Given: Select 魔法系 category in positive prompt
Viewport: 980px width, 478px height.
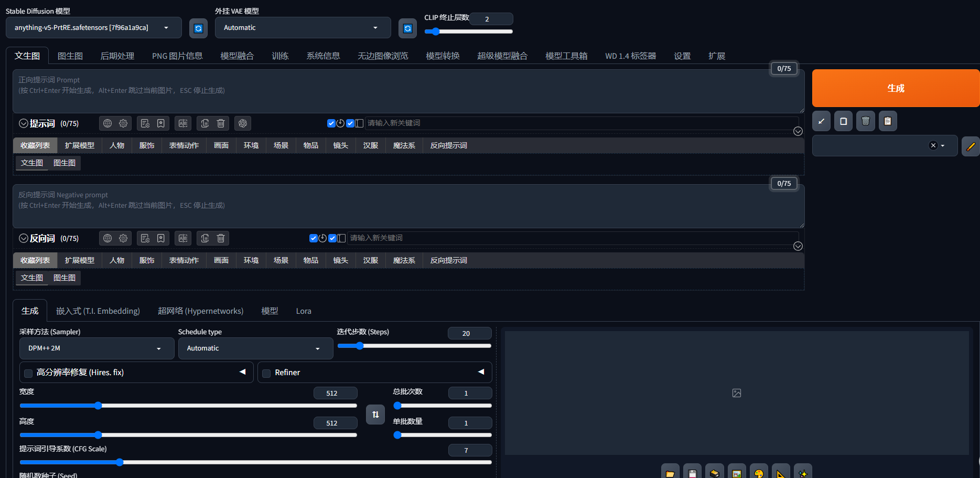Looking at the screenshot, I should click(x=404, y=145).
